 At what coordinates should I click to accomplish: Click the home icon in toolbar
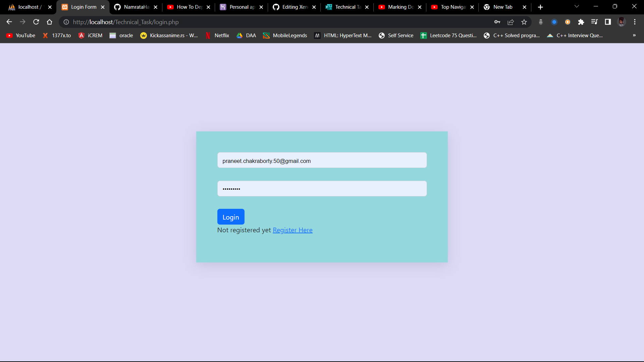(x=50, y=22)
